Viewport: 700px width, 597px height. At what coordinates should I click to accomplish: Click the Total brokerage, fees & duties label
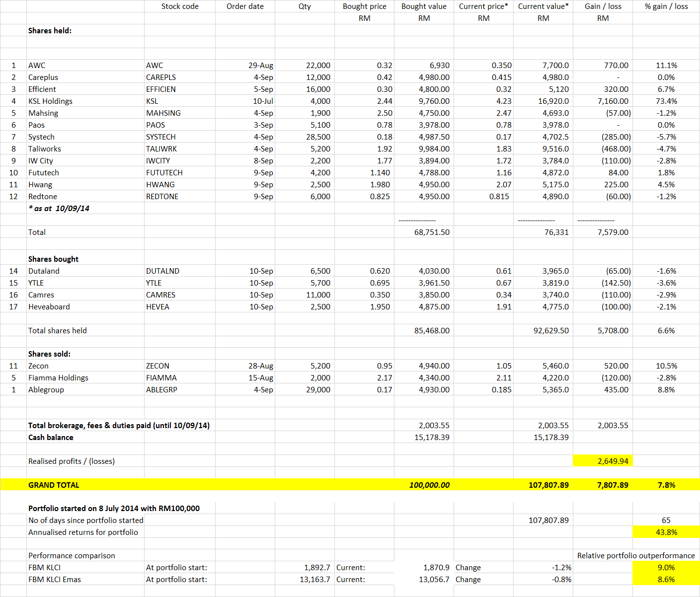click(119, 426)
